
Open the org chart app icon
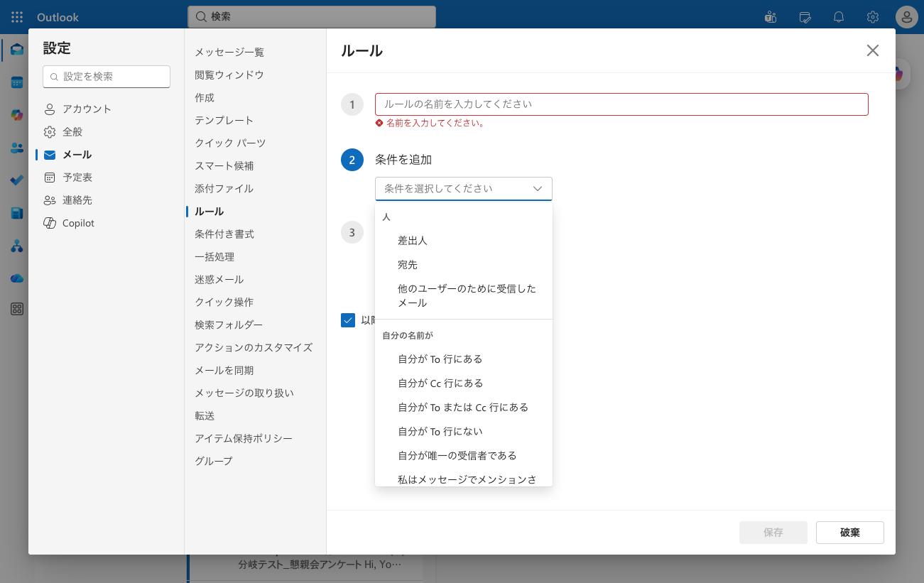point(17,246)
